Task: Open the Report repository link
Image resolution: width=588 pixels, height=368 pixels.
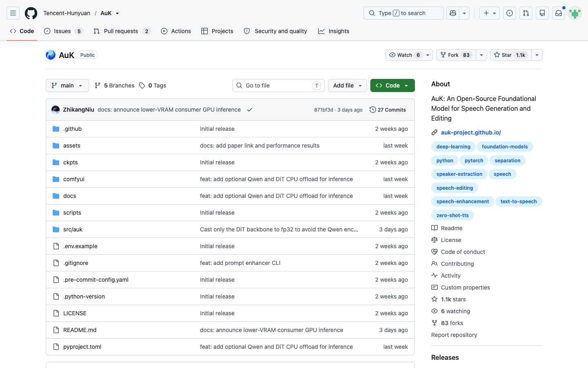Action: point(454,335)
